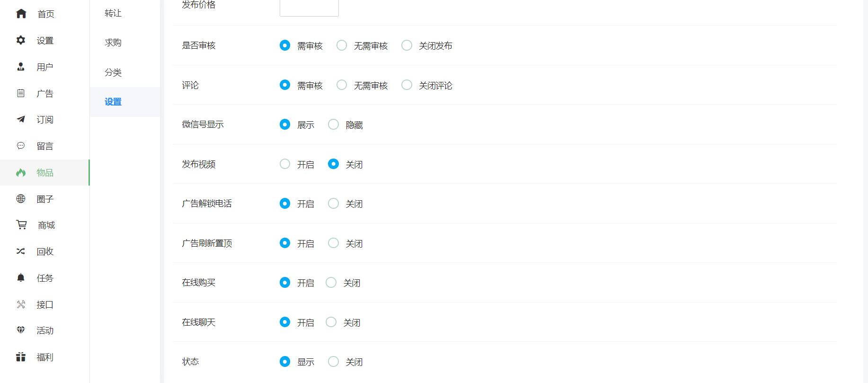Click the diamond icon beside 活动

coord(21,330)
